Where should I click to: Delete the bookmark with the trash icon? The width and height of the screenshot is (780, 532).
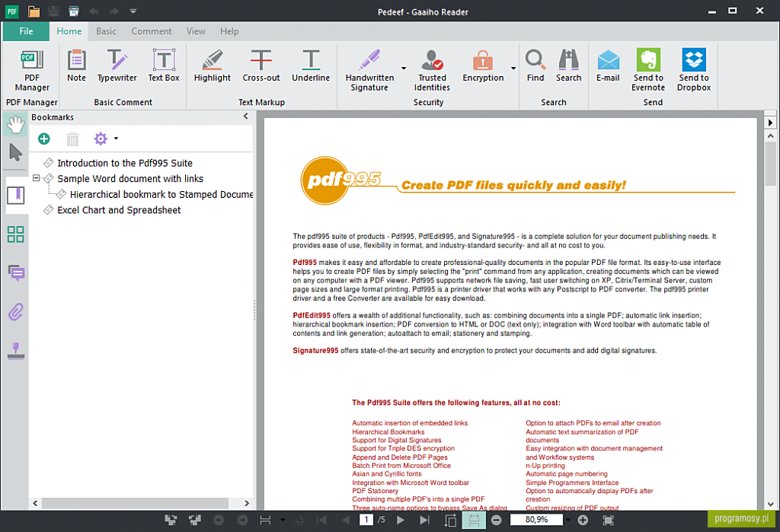(72, 139)
